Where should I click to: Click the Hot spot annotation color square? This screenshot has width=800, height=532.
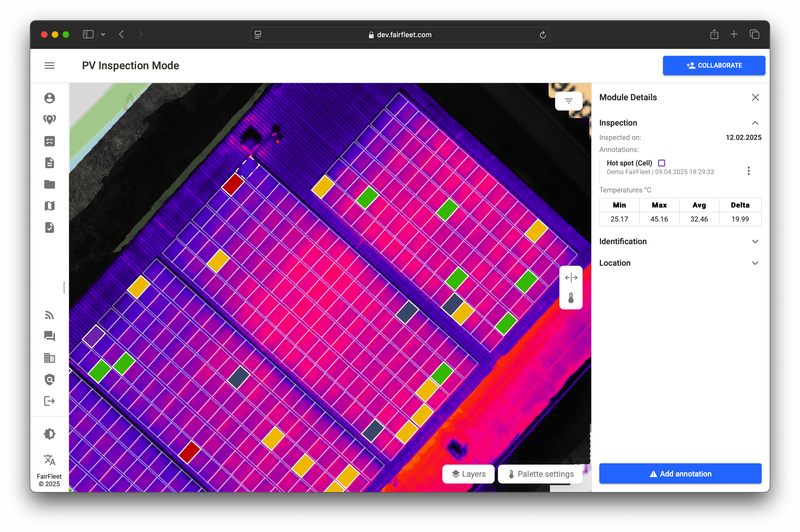tap(661, 163)
